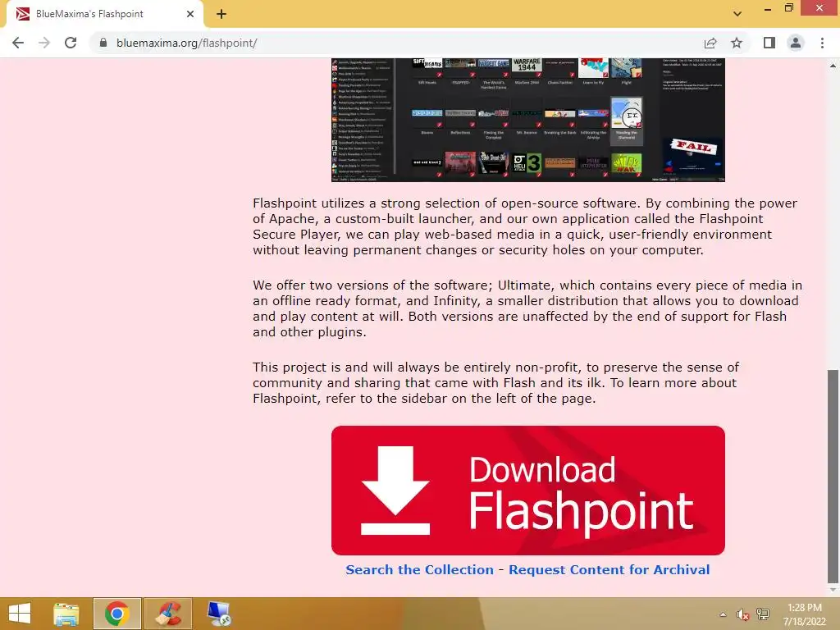Close the BlueMaxima's Flashpoint tab
Screen dimensions: 840x630
click(190, 14)
